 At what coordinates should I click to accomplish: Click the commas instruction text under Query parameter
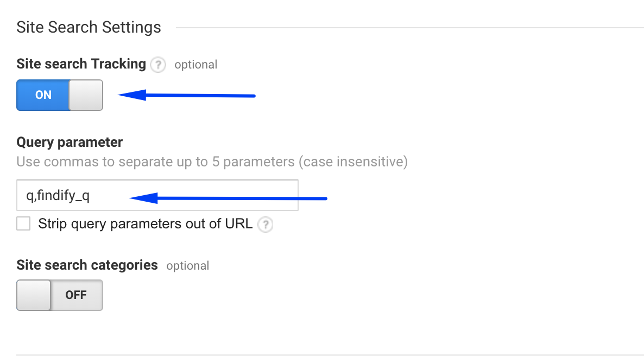point(212,161)
